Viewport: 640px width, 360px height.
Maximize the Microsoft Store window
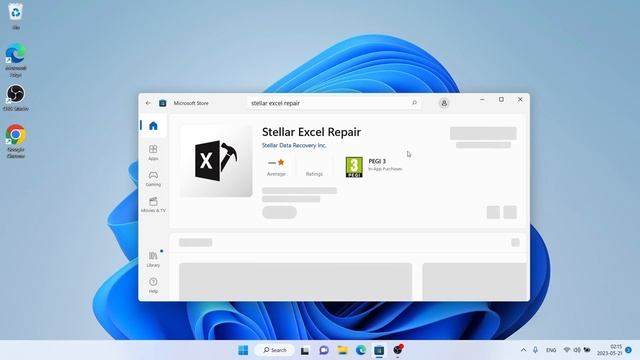click(x=501, y=99)
